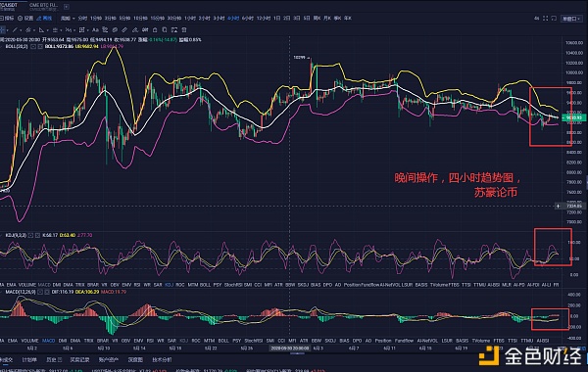588x372 pixels.
Task: Open the 买卖记录 tab at bottom
Action: click(79, 359)
